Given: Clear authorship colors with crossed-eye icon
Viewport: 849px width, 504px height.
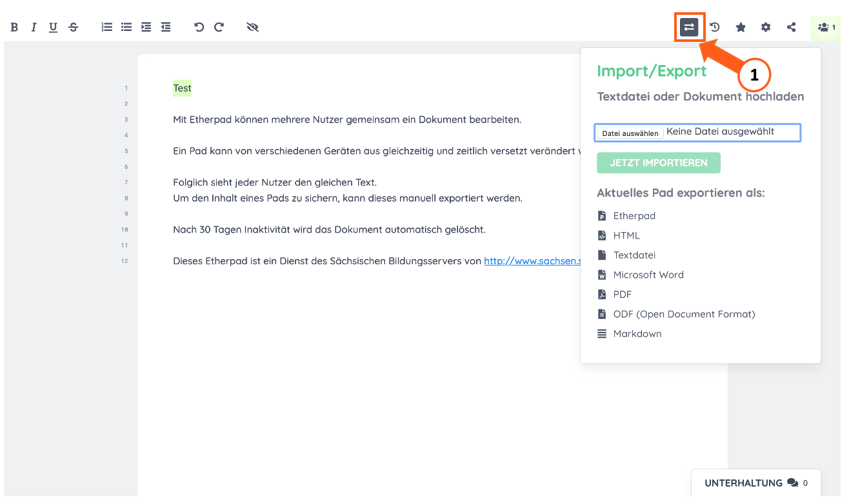Looking at the screenshot, I should coord(252,27).
